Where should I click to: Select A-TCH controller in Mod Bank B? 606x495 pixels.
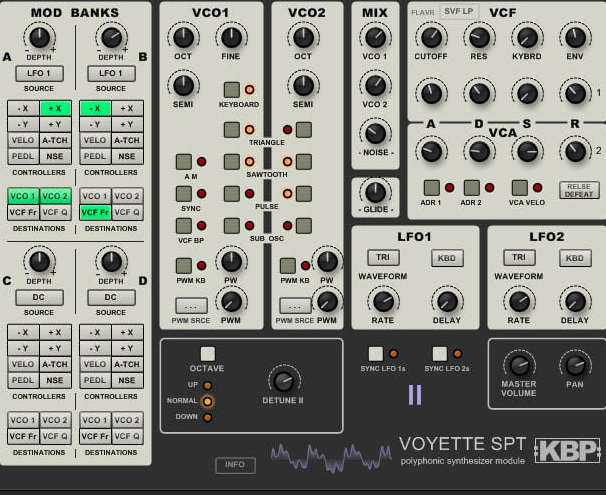coord(127,141)
